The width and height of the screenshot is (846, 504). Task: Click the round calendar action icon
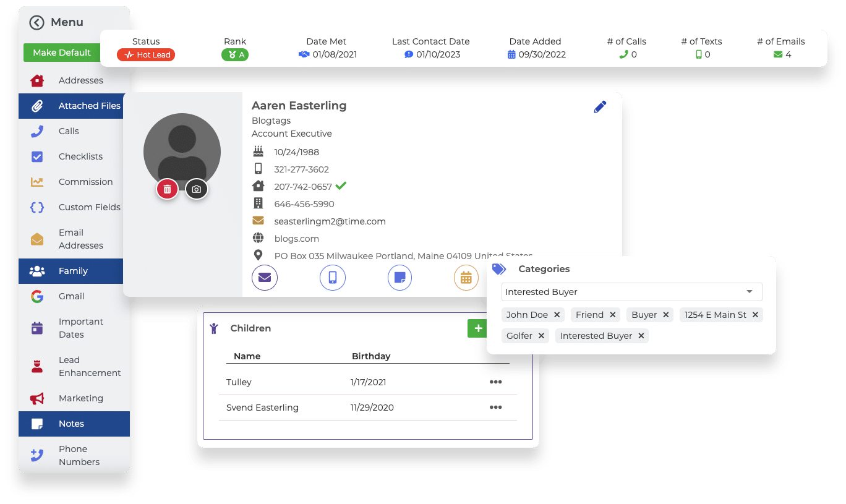click(466, 277)
